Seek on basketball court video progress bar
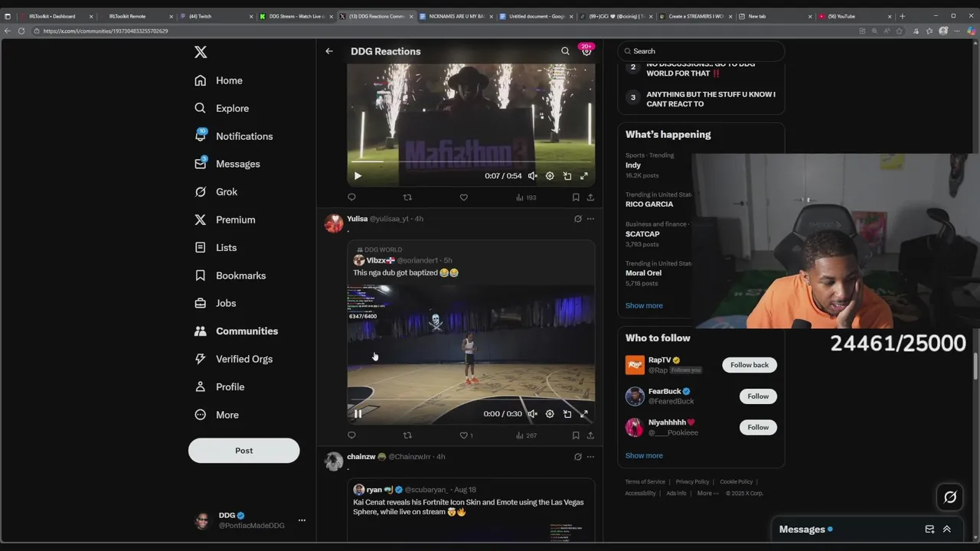The width and height of the screenshot is (980, 551). coord(471,399)
